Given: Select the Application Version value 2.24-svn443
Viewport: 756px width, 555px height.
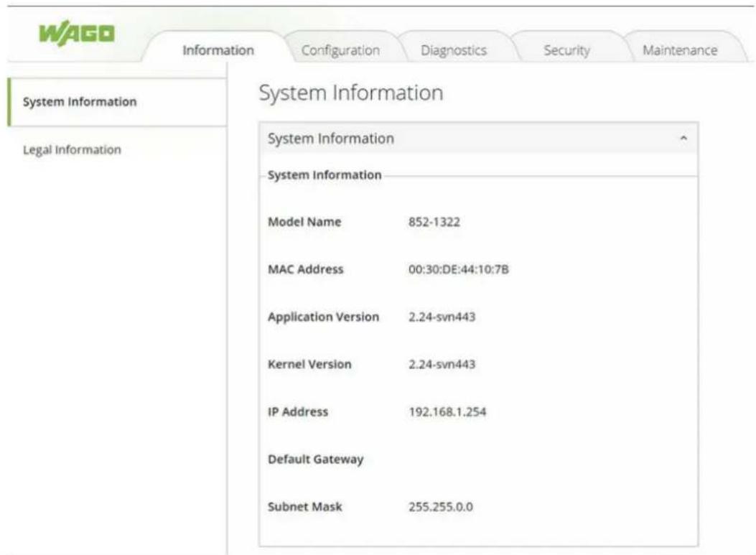Looking at the screenshot, I should [x=442, y=317].
